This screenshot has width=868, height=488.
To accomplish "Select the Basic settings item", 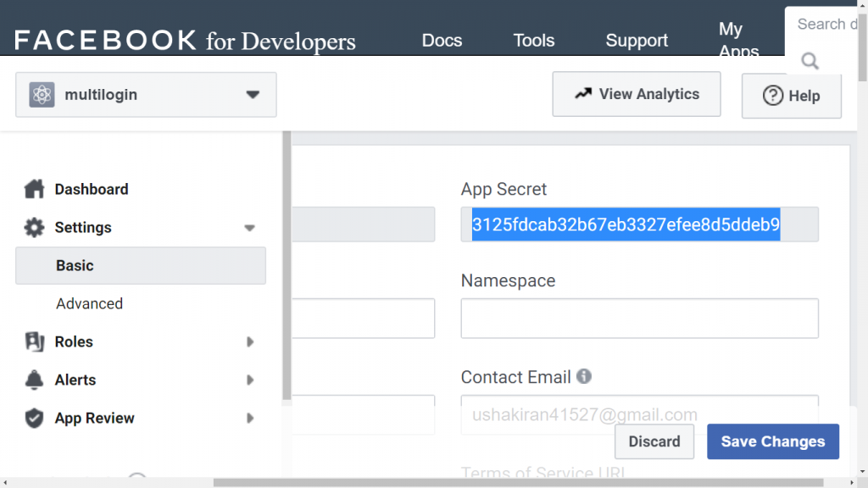I will (141, 265).
